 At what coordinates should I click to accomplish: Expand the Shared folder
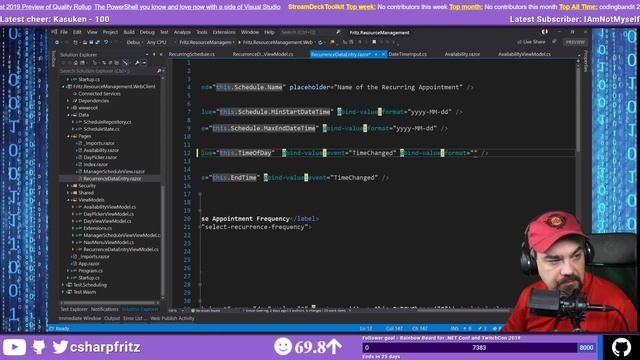click(68, 193)
